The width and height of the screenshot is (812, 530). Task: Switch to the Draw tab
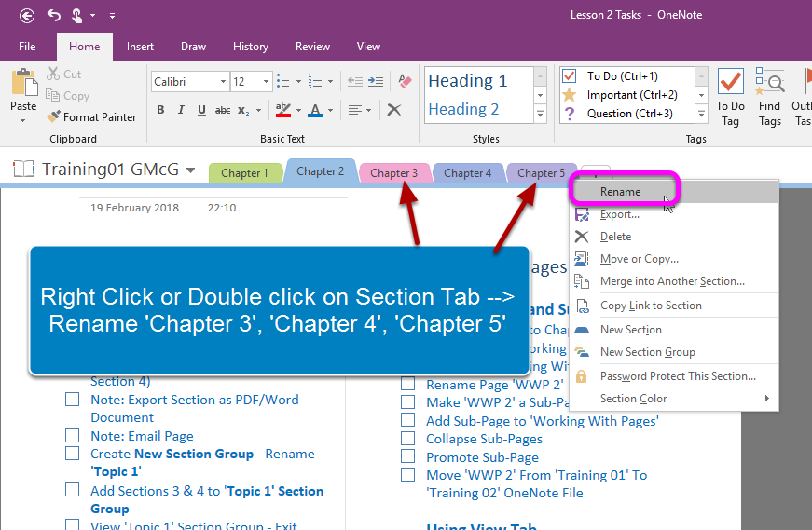(193, 47)
